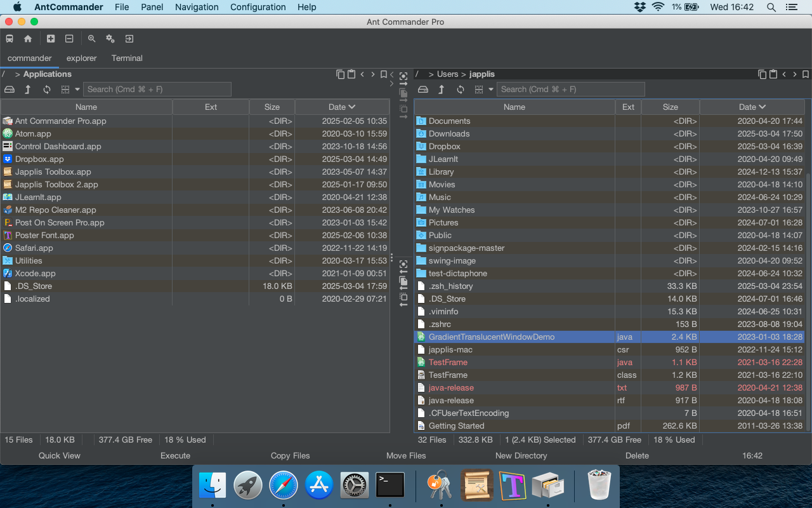Viewport: 812px width, 508px height.
Task: Select Xcode.app in left panel
Action: [195, 274]
